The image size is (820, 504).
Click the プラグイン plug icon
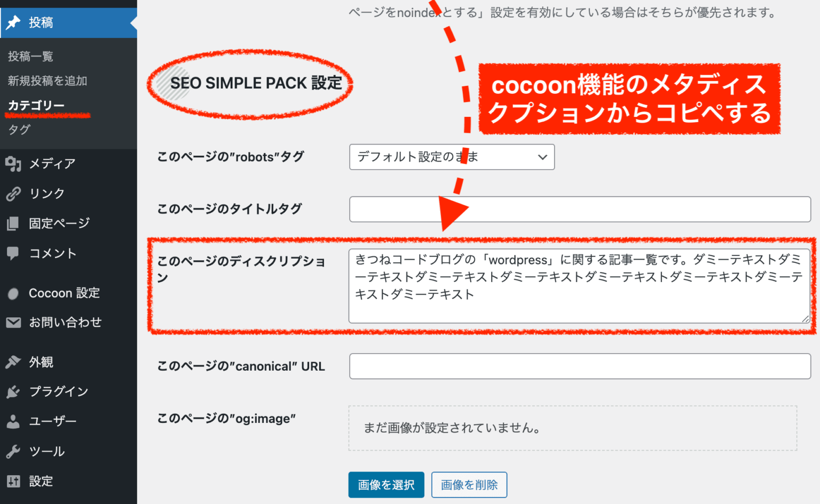[13, 391]
